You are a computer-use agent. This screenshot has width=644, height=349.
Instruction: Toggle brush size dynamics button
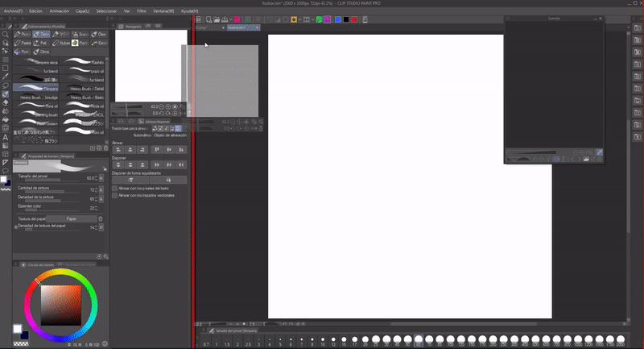tap(101, 178)
